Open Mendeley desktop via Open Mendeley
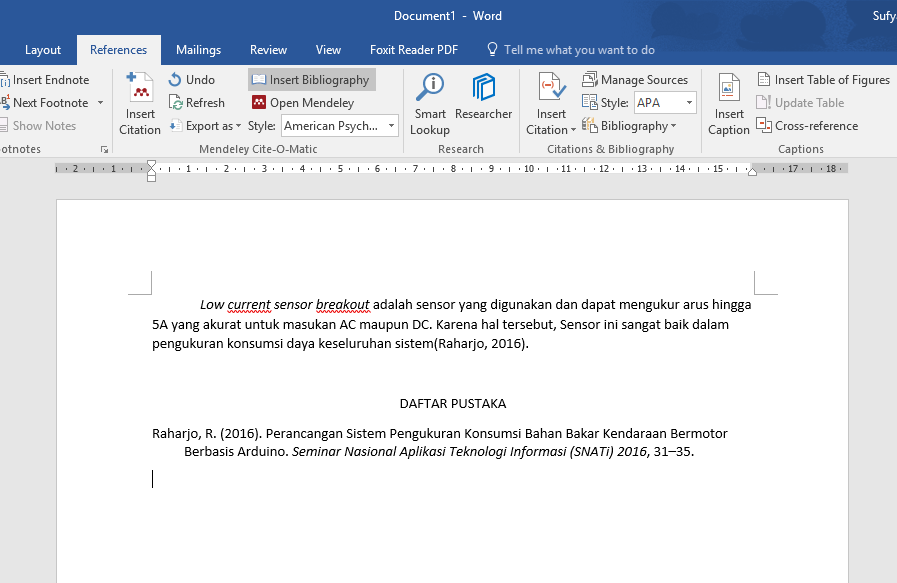897x583 pixels. point(304,103)
